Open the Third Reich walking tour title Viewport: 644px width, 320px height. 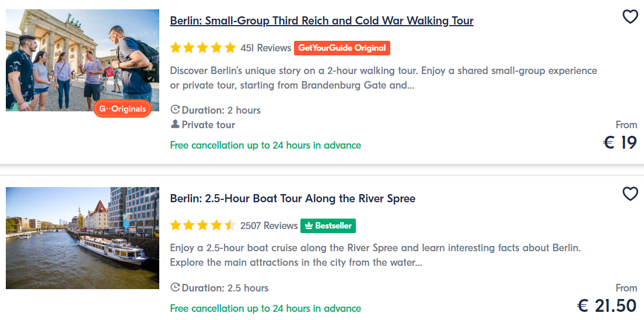click(x=321, y=21)
